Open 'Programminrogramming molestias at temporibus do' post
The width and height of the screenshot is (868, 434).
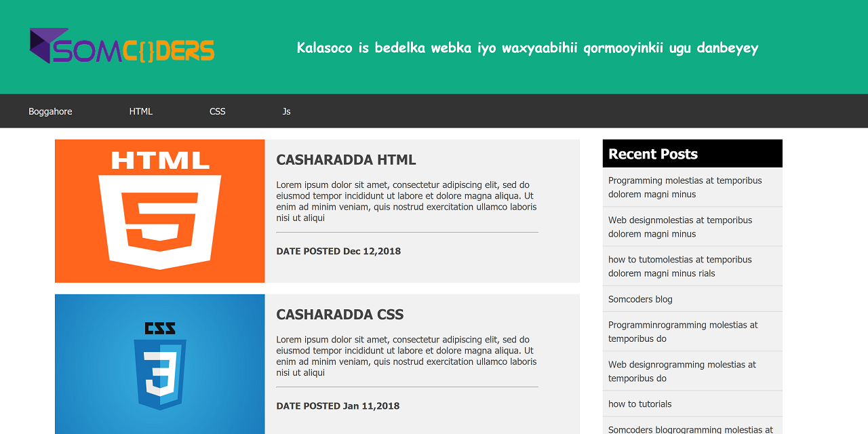tap(683, 331)
